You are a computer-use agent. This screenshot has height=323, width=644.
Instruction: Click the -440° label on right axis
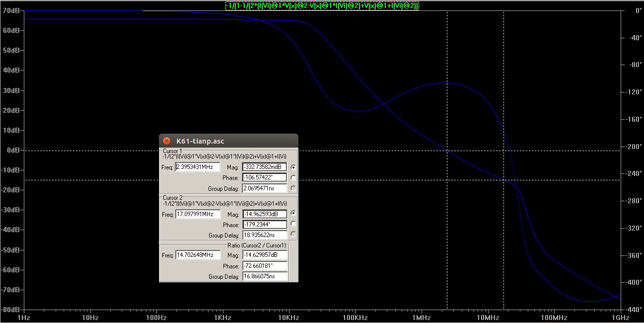tap(633, 309)
